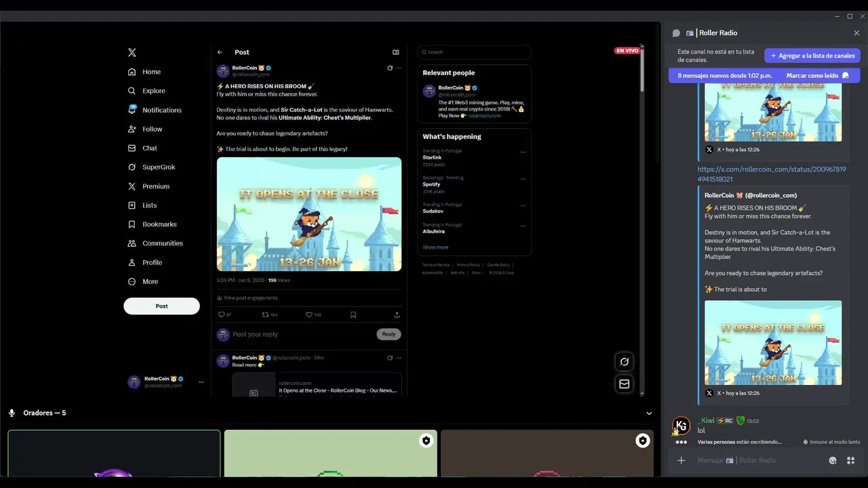
Task: Click Grok icon on Read more reply
Action: (x=390, y=358)
